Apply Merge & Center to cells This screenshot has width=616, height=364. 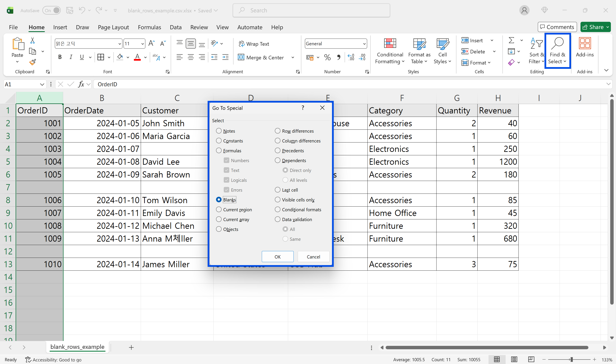tap(261, 57)
